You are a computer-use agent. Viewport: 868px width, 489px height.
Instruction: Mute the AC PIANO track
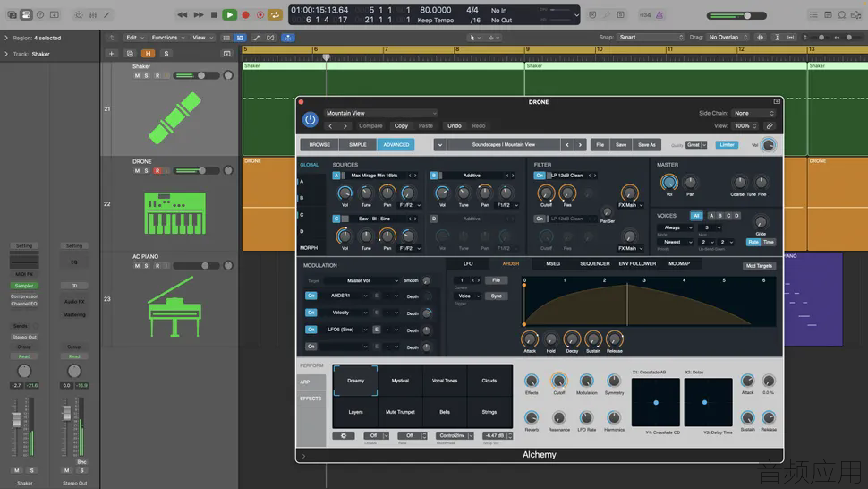[x=137, y=266]
